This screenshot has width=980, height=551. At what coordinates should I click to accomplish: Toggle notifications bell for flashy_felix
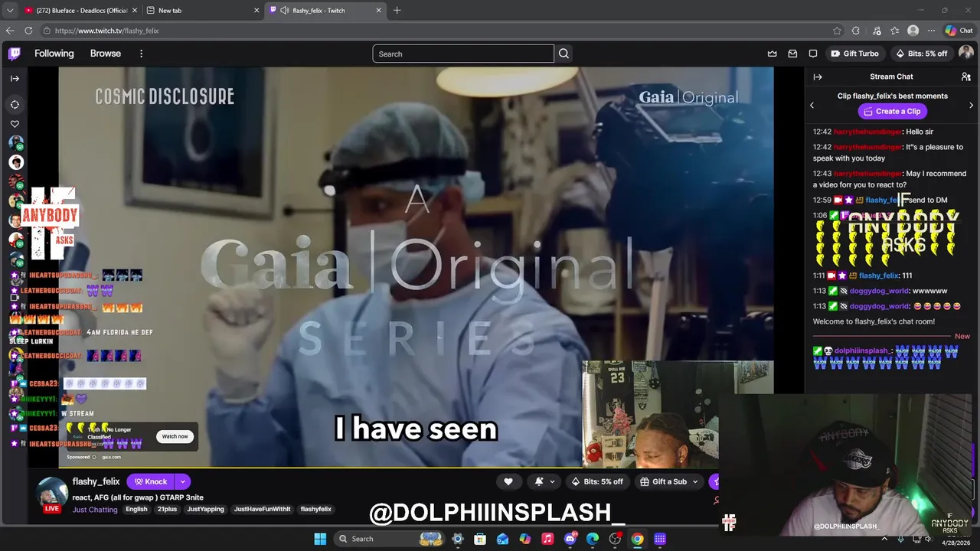(539, 481)
